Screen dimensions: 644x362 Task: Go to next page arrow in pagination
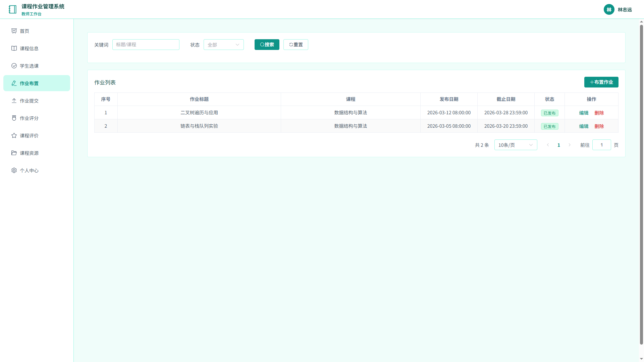pos(570,145)
